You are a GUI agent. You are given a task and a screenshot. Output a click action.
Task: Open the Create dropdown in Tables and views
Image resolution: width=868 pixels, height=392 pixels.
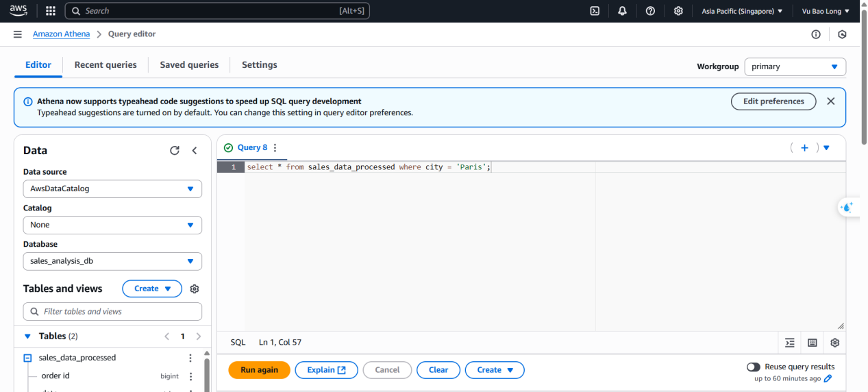coord(152,289)
